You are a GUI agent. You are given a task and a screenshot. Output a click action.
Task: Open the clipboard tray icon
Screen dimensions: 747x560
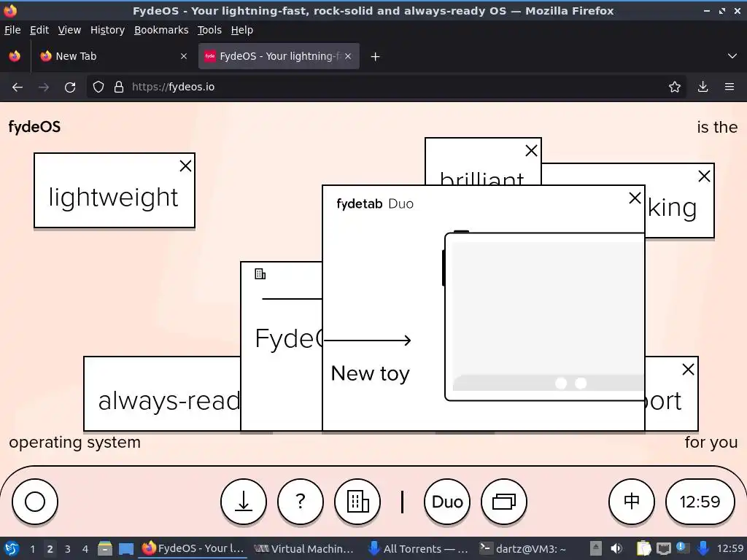(x=643, y=548)
